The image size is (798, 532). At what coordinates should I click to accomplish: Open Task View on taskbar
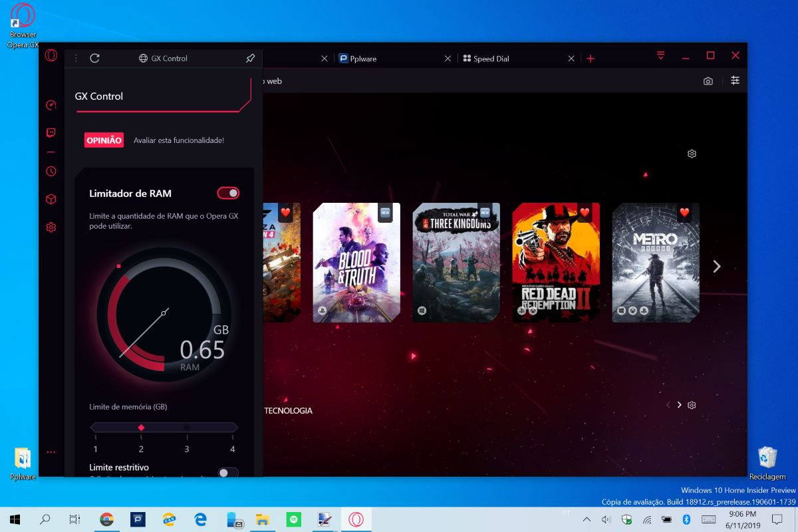(x=75, y=519)
